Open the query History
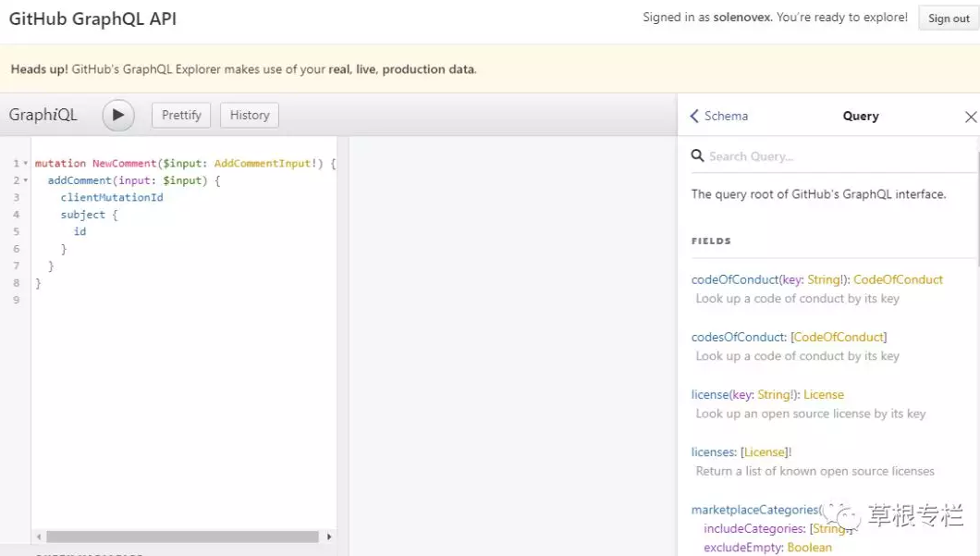The height and width of the screenshot is (556, 980). tap(250, 116)
